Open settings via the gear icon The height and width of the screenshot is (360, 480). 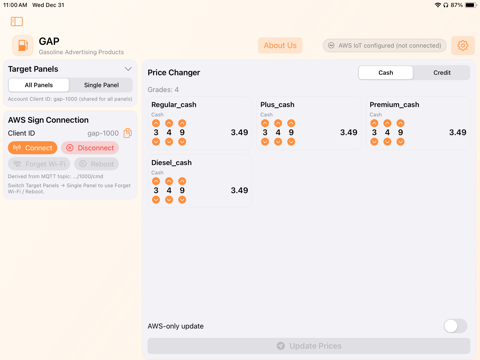pyautogui.click(x=463, y=45)
